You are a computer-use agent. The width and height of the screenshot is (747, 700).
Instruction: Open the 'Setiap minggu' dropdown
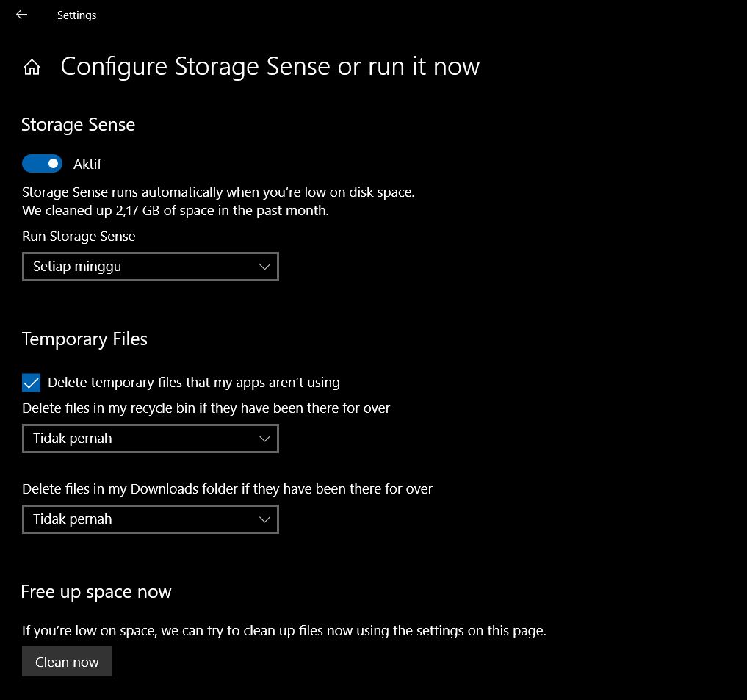(151, 267)
